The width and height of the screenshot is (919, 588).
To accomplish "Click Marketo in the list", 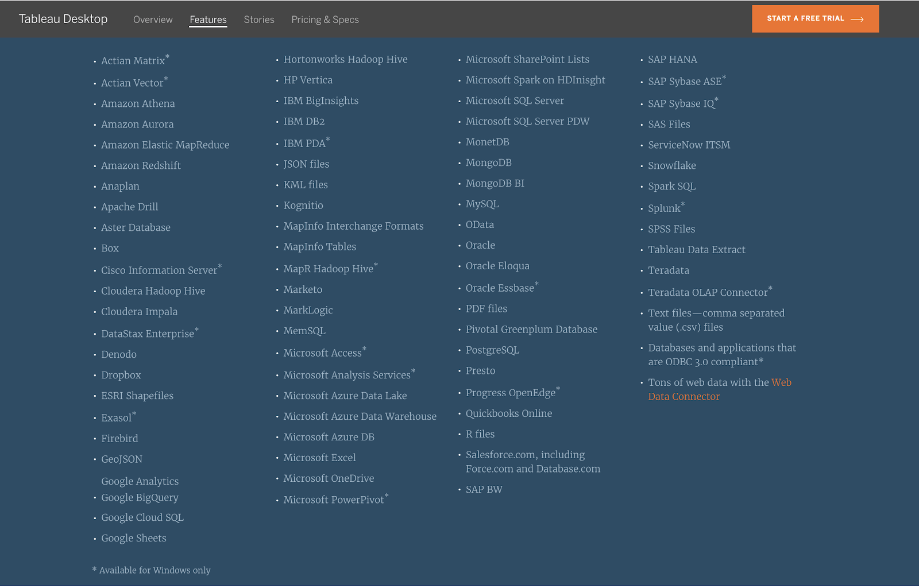I will [303, 289].
